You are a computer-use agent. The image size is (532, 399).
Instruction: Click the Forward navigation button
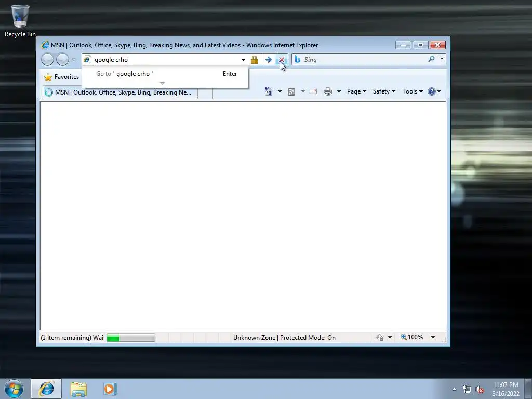[x=62, y=60]
